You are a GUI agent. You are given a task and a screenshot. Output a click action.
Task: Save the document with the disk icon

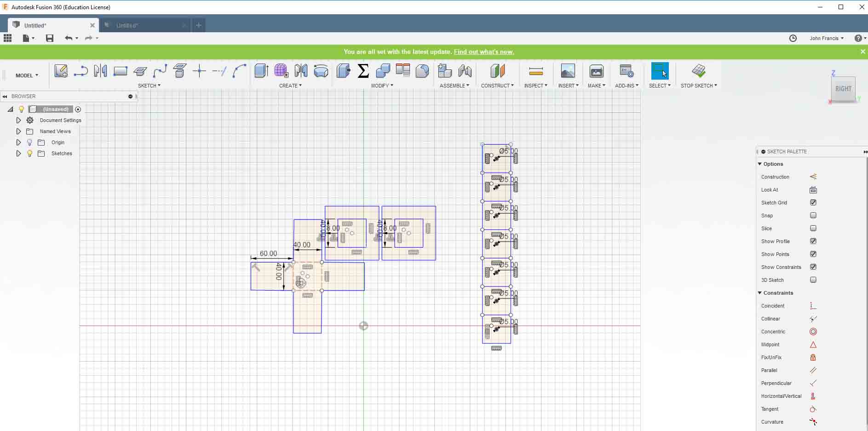50,38
